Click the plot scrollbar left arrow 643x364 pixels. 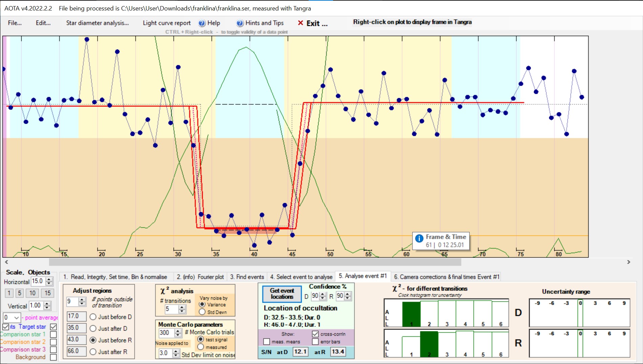[6, 262]
